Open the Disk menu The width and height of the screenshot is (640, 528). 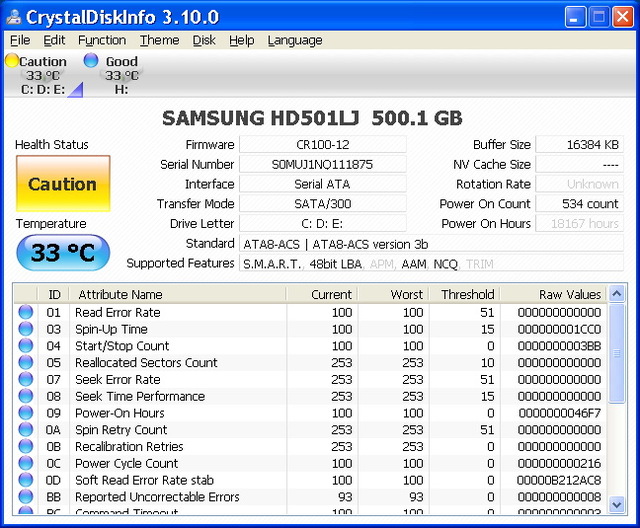point(204,40)
